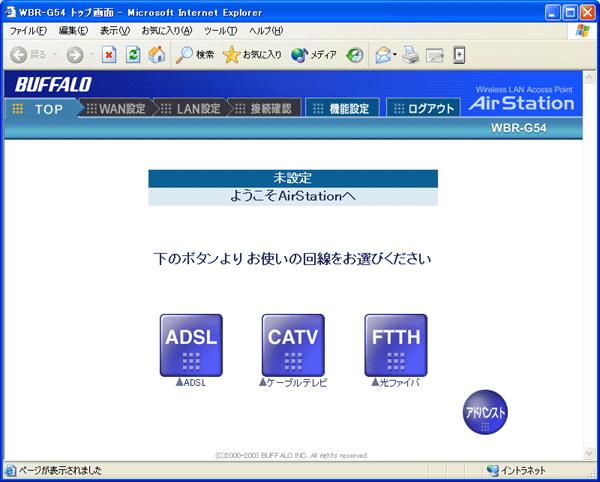Click the scrollbar up arrow

point(589,77)
